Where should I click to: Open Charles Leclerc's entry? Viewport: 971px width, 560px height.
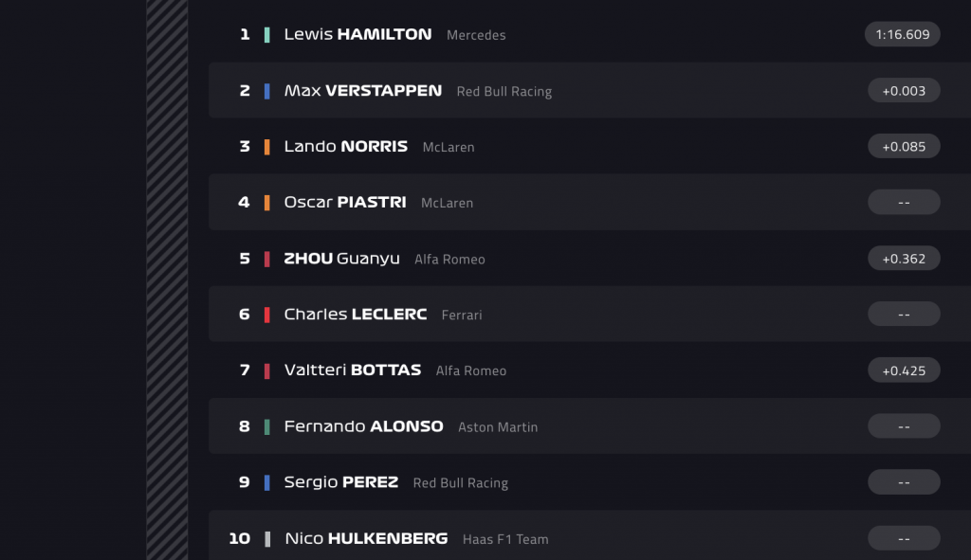[356, 315]
